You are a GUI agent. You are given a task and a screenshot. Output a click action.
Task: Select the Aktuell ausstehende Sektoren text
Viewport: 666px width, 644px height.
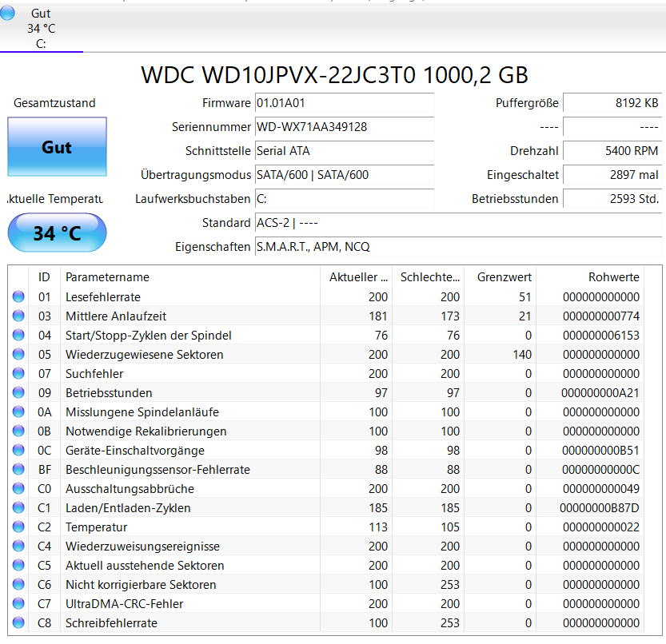coord(145,566)
